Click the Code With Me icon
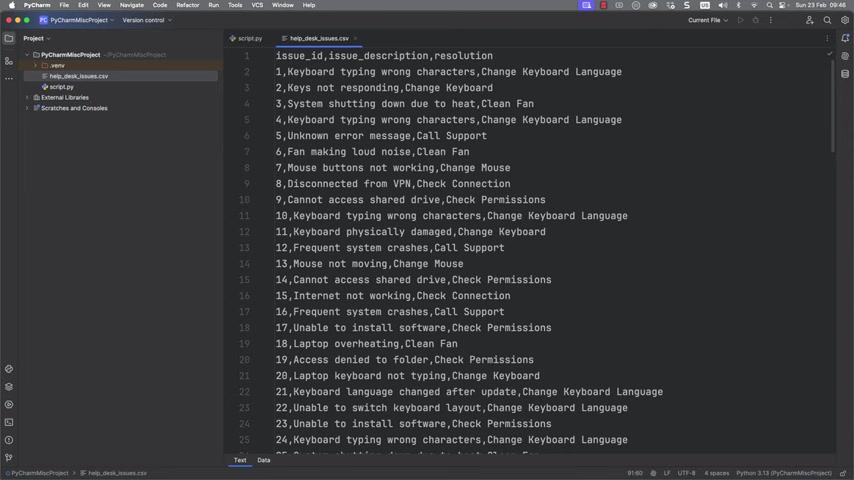The image size is (854, 480). tap(809, 20)
